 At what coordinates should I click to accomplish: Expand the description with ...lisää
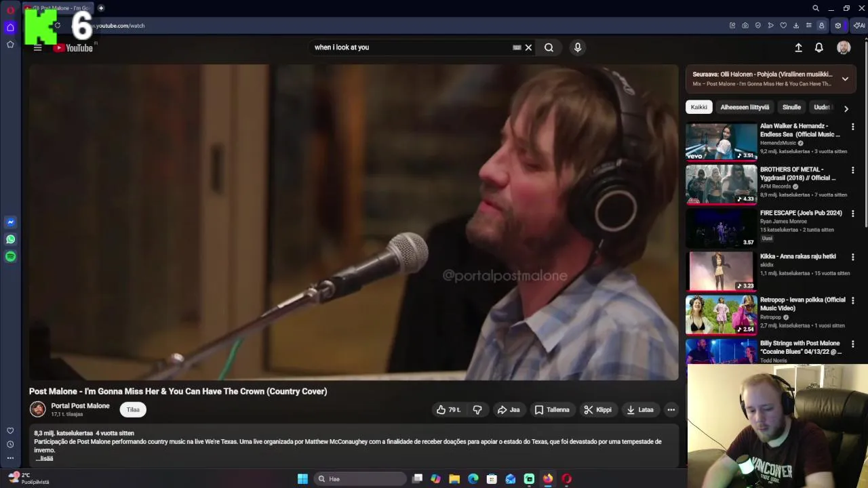point(44,458)
